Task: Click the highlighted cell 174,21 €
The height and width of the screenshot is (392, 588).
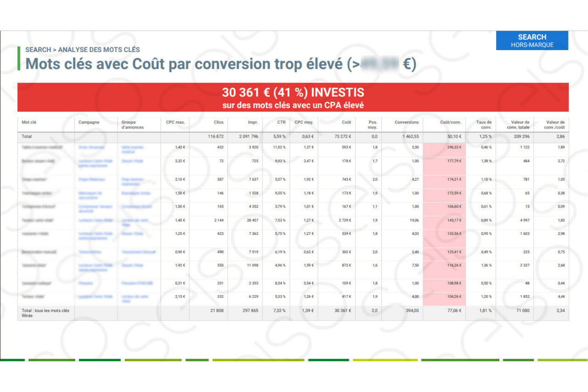Action: click(445, 182)
